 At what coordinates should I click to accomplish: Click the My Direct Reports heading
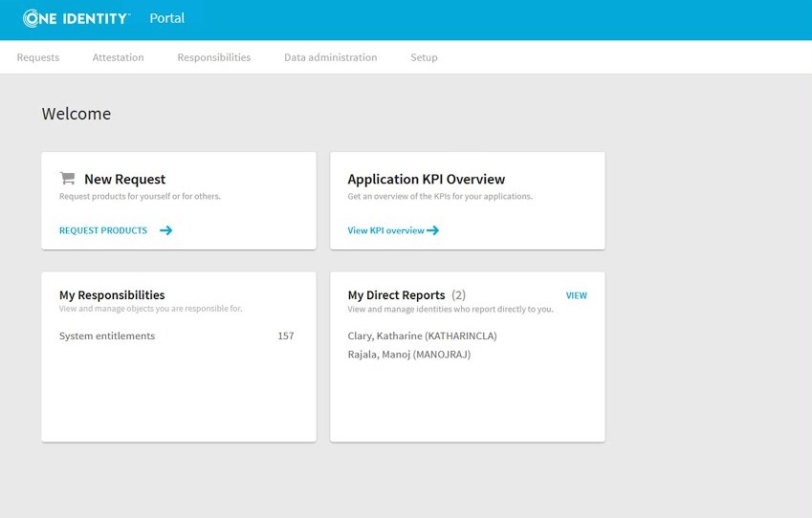tap(396, 295)
